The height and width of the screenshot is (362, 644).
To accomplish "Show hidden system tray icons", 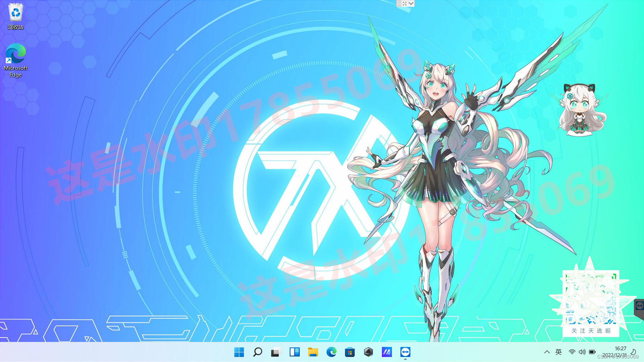I will [x=547, y=352].
